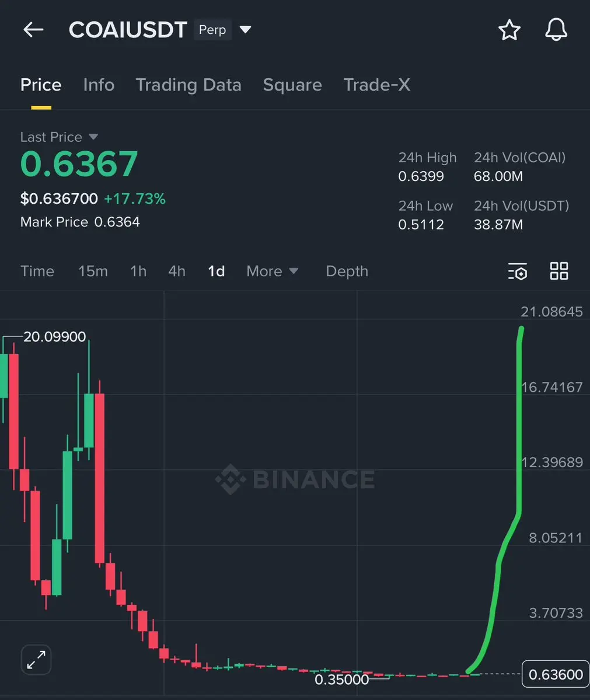Tap the Mark Price 0.6364 text
This screenshot has height=700, width=590.
point(80,222)
